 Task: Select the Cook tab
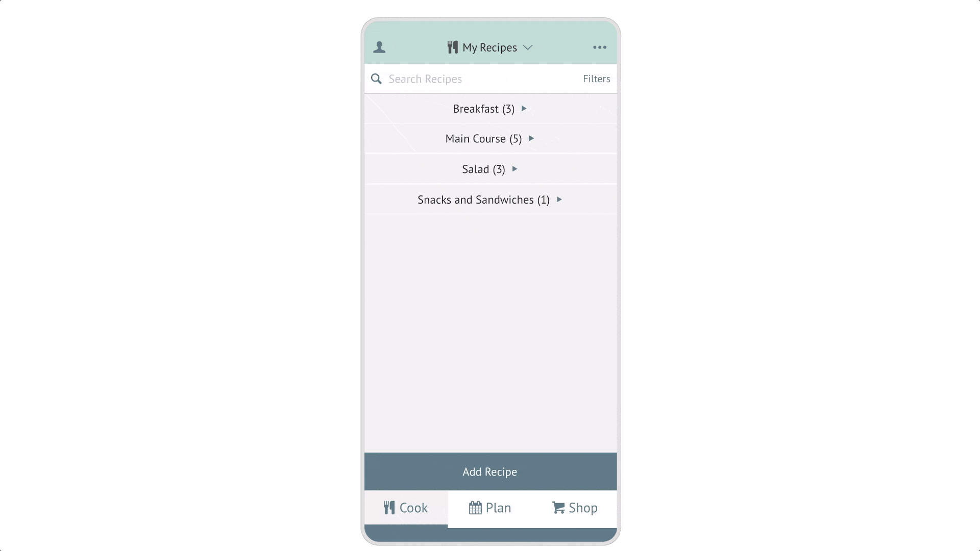406,508
